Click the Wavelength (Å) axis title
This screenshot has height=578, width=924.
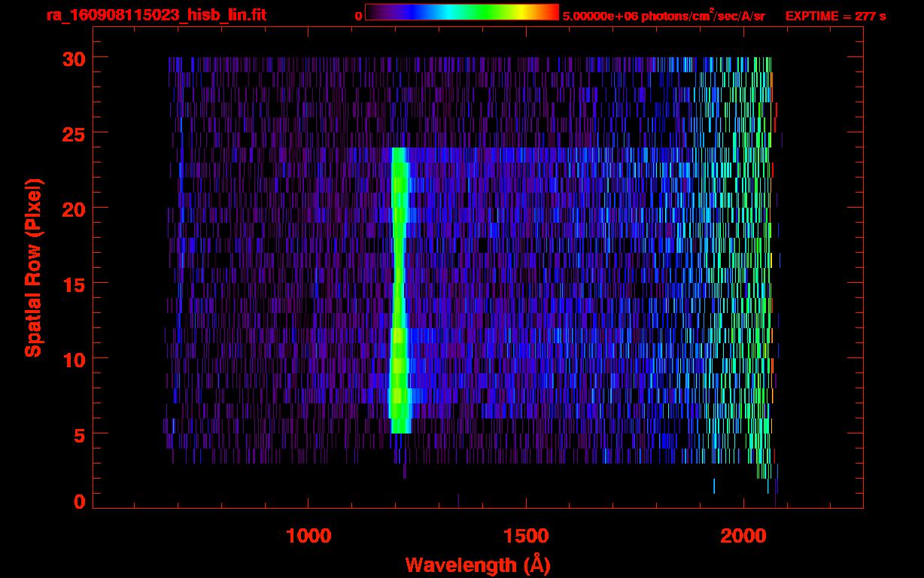click(x=478, y=564)
